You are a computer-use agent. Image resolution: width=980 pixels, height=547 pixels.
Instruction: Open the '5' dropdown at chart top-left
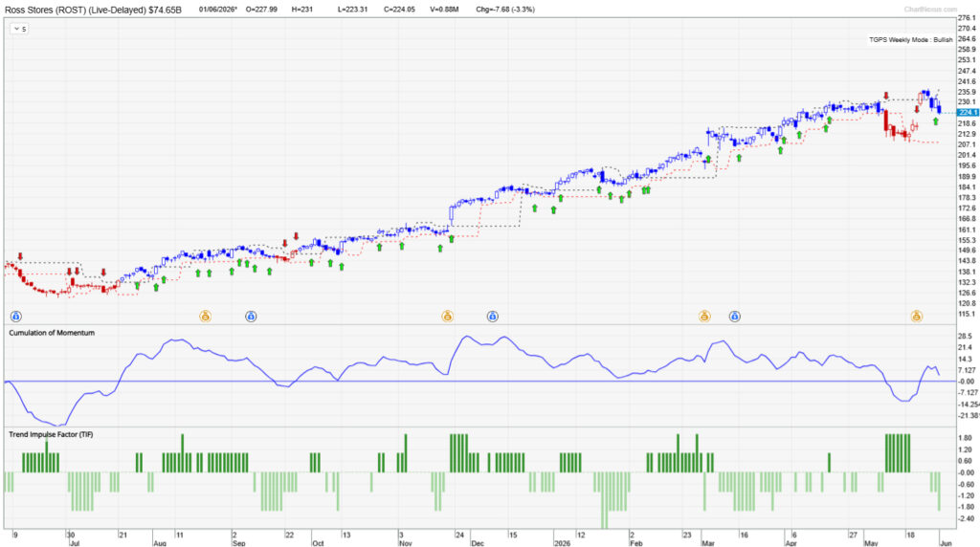(19, 29)
